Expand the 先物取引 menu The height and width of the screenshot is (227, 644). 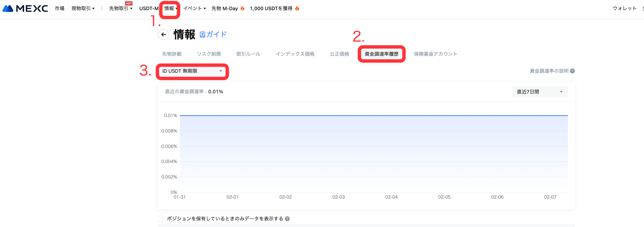[121, 9]
